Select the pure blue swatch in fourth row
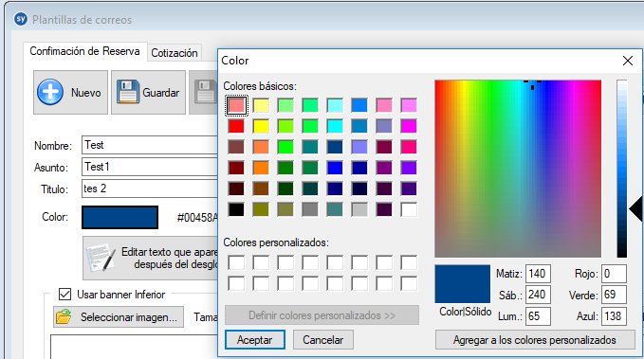The width and height of the screenshot is (644, 359). (335, 168)
